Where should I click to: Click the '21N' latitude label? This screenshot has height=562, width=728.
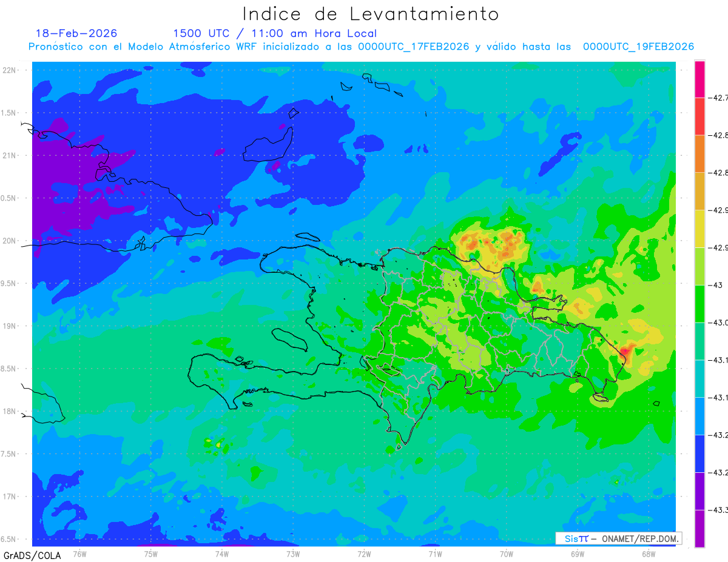[x=10, y=155]
